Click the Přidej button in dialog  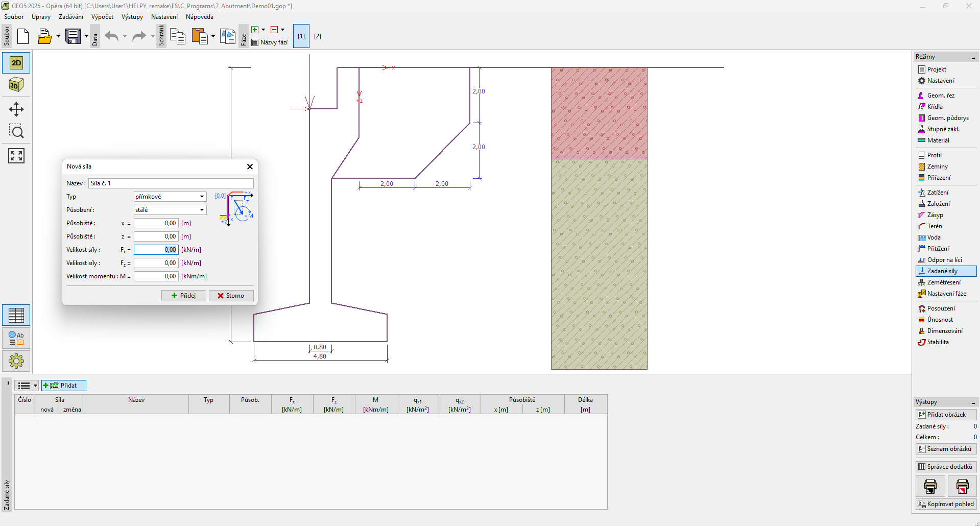click(x=184, y=296)
